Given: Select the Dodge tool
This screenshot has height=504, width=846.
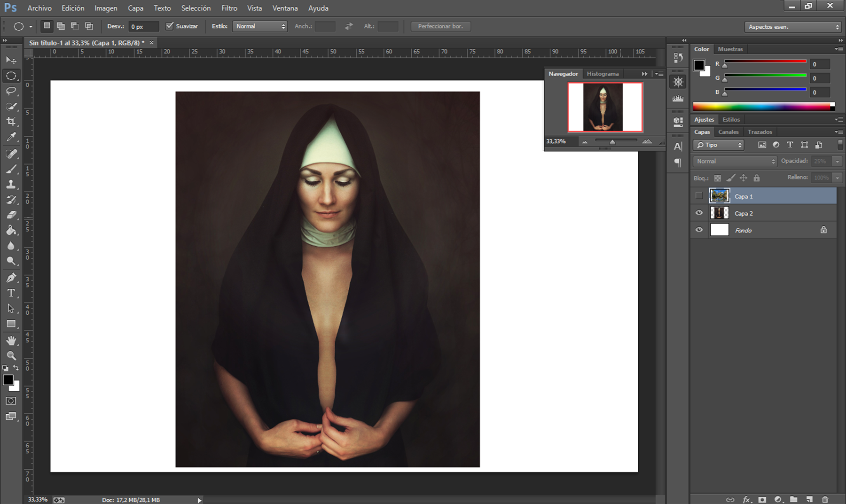Looking at the screenshot, I should [11, 261].
